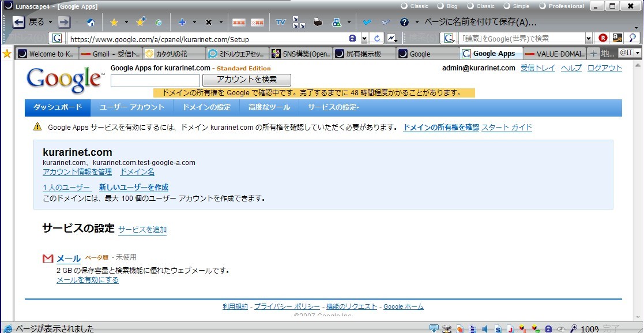Click the eye icon in the status bar
This screenshot has width=644, height=333.
(x=560, y=329)
